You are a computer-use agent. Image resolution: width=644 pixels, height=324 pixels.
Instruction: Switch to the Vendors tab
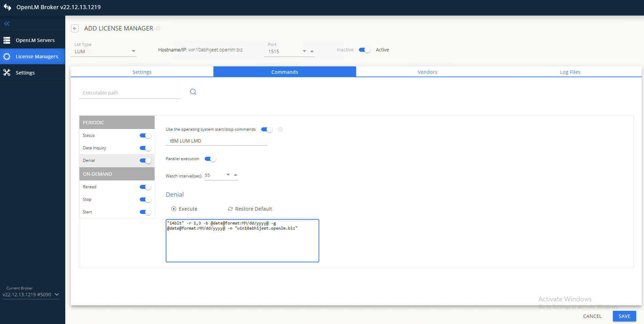[427, 72]
